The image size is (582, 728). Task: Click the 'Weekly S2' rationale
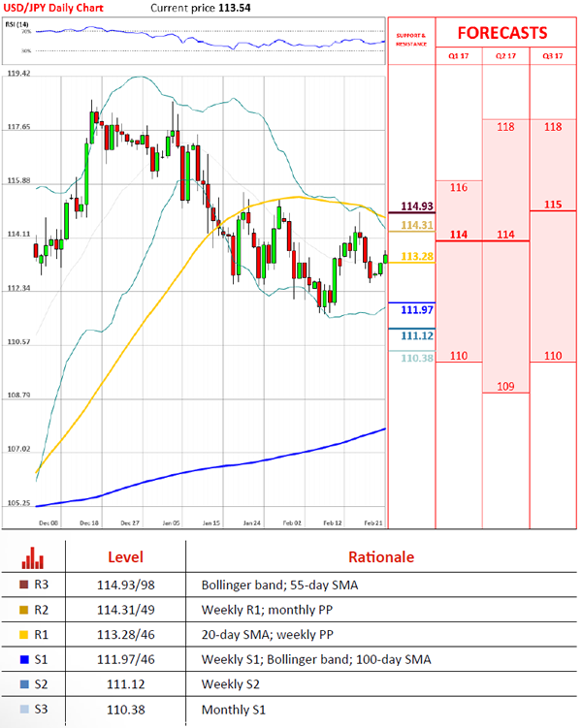[x=231, y=684]
